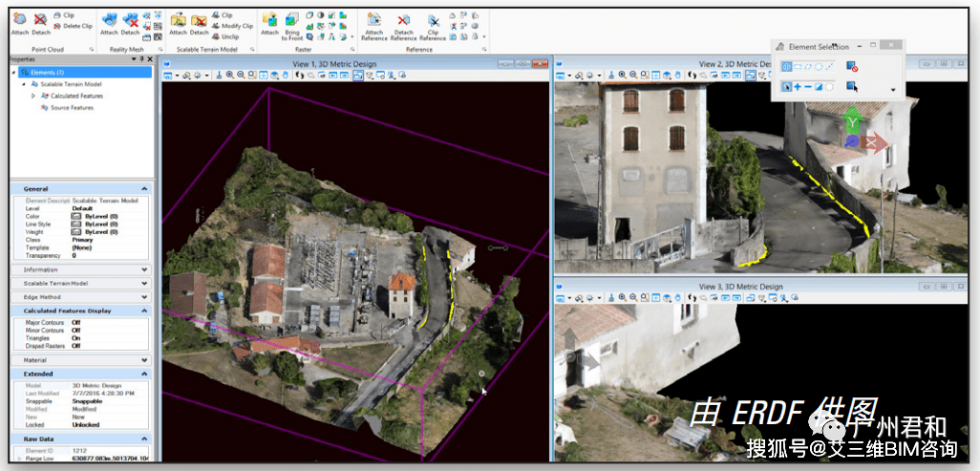Click Clip in Scalable Terrain Model group
Screen dimensions: 980x471
pyautogui.click(x=222, y=15)
